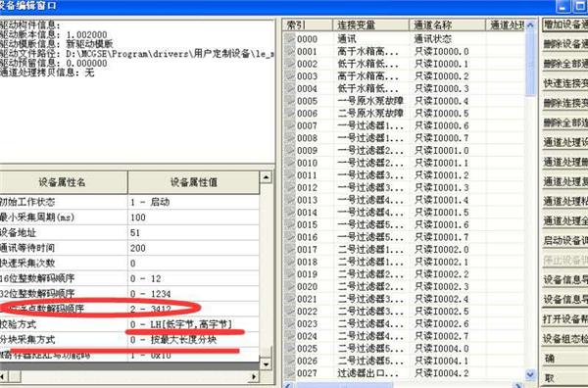Click the row icon for index 0000

coord(289,38)
